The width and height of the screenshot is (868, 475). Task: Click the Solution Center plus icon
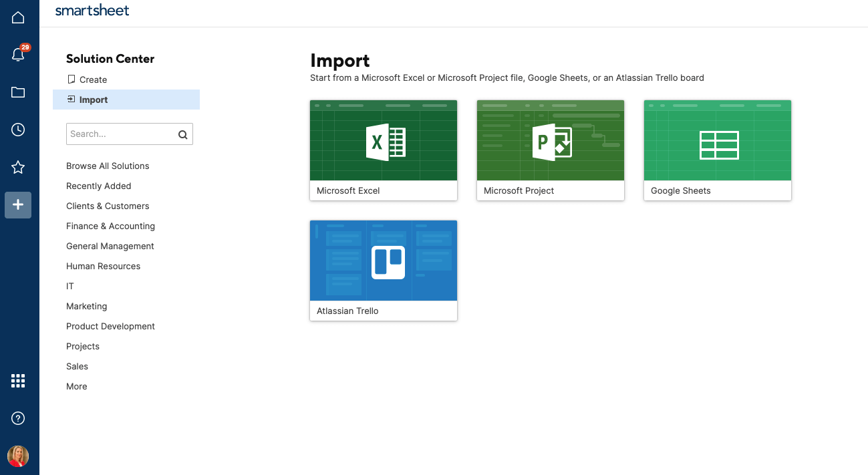coord(18,204)
